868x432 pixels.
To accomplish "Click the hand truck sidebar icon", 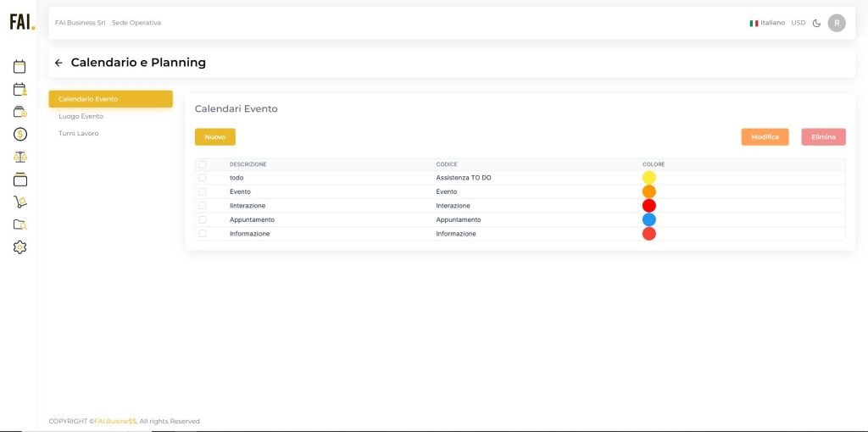I will coord(20,202).
